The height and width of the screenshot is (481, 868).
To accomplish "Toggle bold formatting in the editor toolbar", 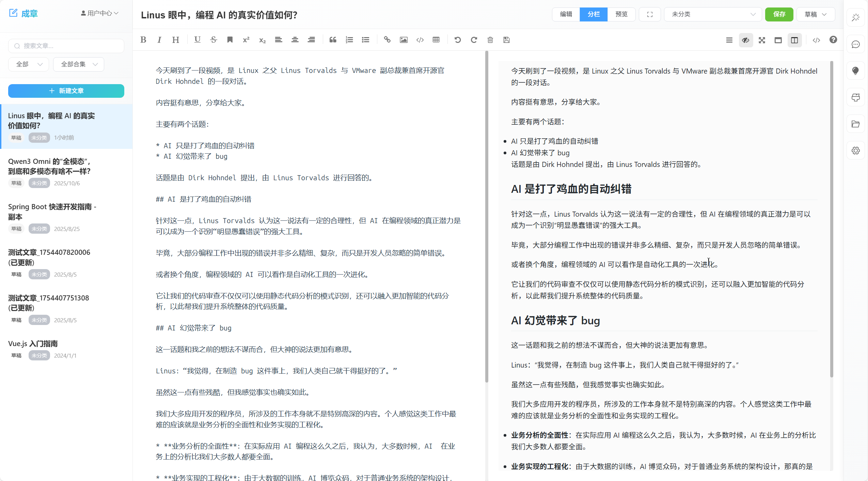I will (x=143, y=40).
